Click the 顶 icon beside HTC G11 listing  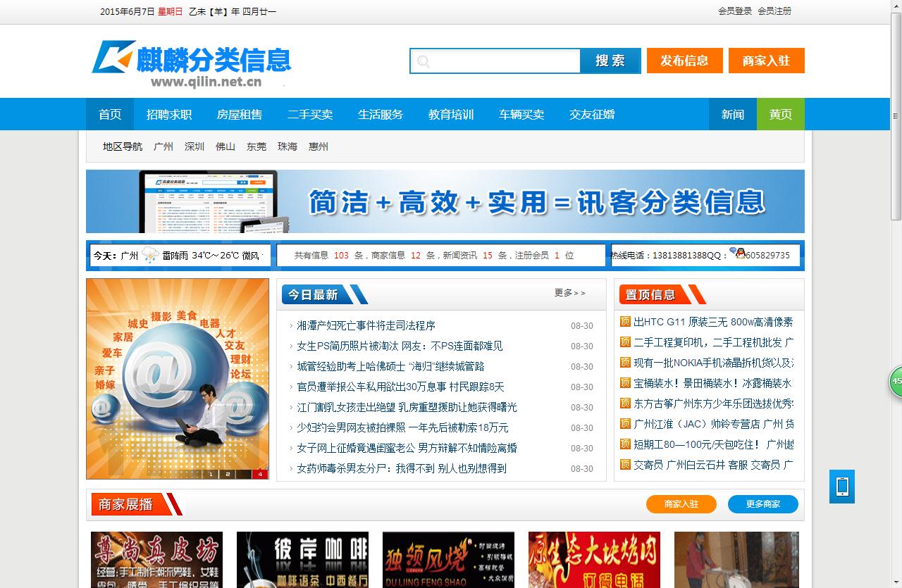click(x=625, y=322)
